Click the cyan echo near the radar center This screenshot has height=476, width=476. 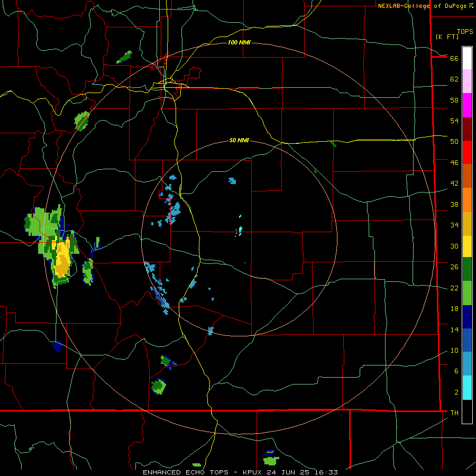coord(240,230)
